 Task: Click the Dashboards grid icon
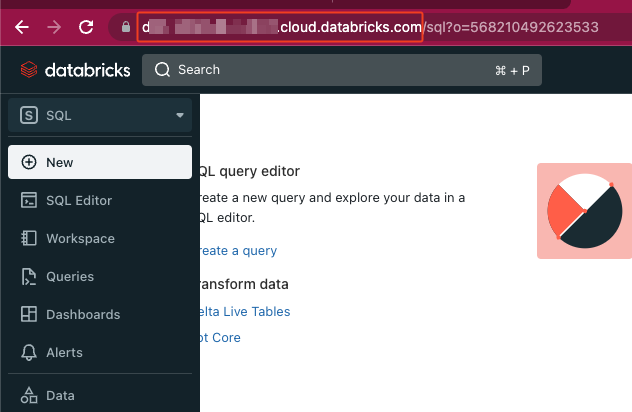28,314
